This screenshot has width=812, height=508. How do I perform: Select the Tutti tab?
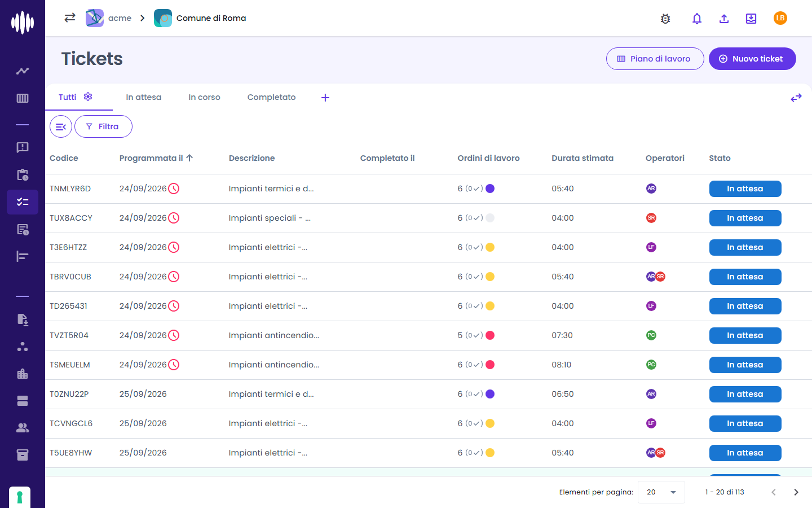[68, 97]
